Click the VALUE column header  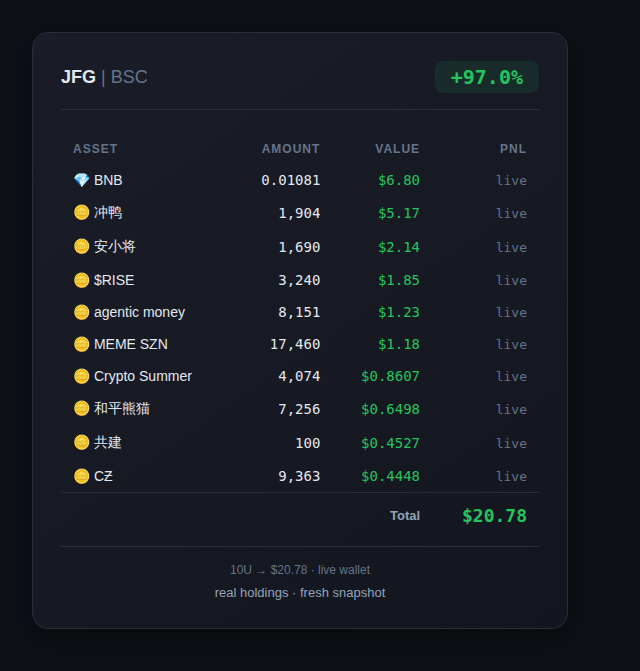tap(397, 148)
